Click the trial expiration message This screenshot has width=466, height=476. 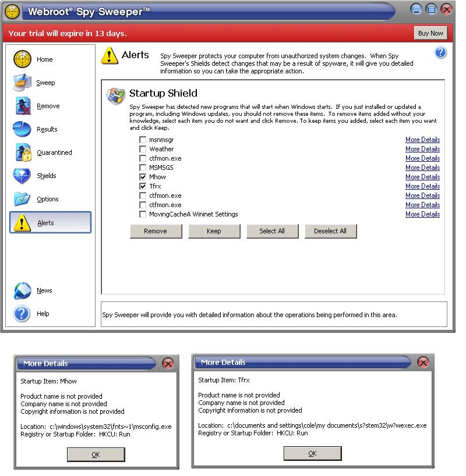click(68, 33)
